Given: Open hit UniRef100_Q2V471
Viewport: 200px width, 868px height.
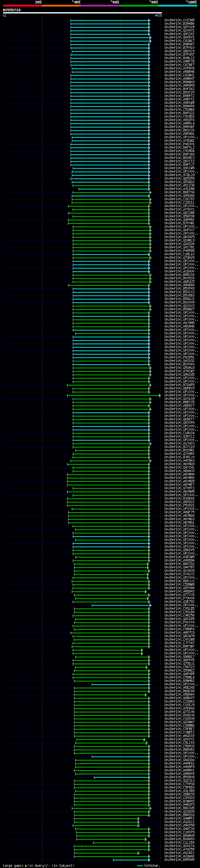Looking at the screenshot, I should coord(179,30).
